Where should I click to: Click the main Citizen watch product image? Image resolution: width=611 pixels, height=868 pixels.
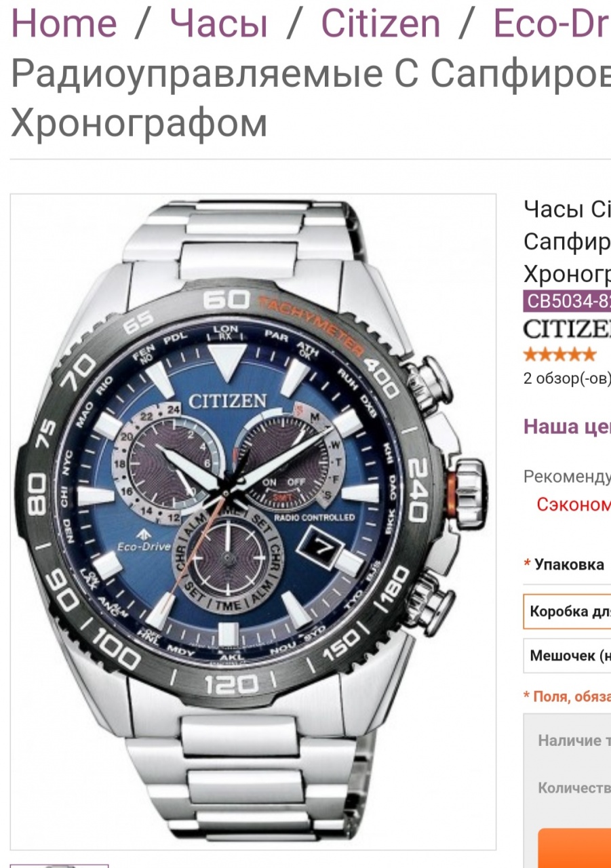point(253,521)
